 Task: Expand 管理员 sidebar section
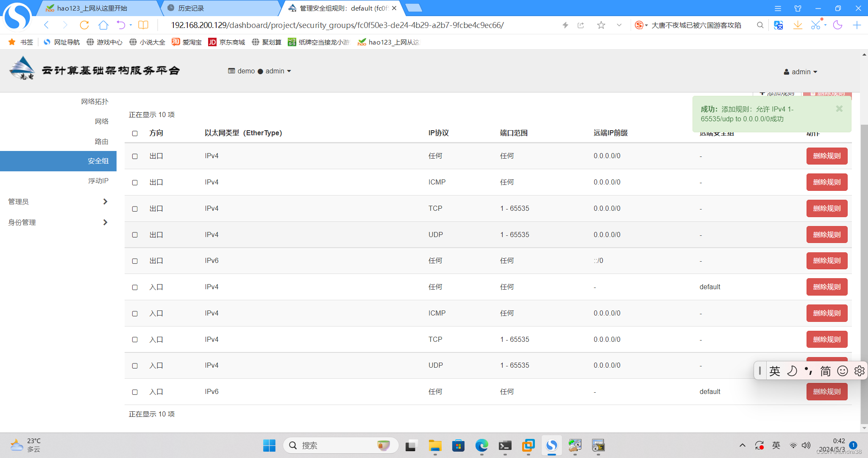point(58,201)
